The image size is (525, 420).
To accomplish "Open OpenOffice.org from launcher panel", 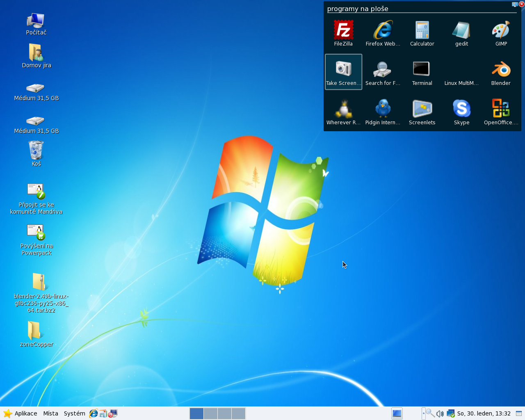I will (501, 112).
